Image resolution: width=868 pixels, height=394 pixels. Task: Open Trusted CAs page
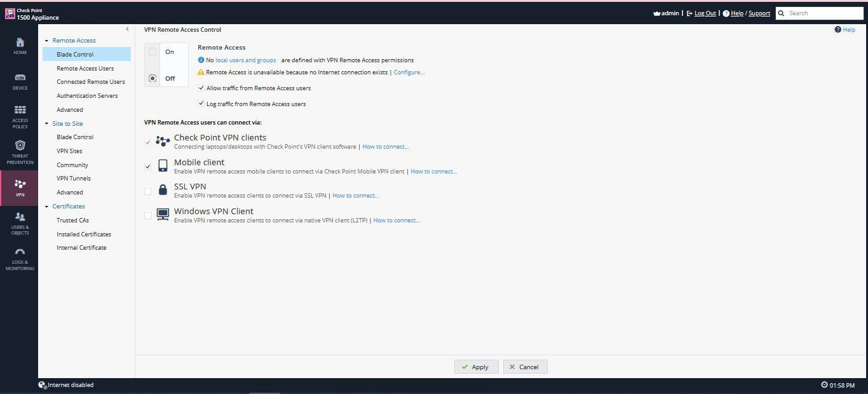click(x=72, y=220)
